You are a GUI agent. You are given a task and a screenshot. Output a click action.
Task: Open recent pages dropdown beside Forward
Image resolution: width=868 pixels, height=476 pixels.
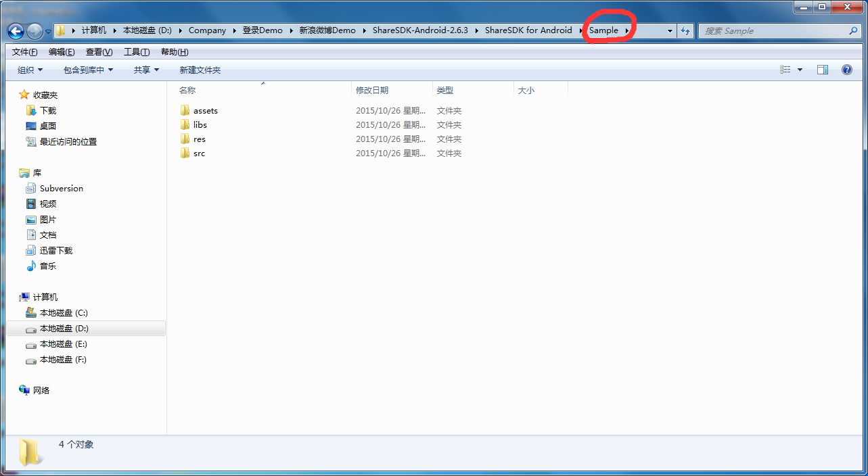[x=48, y=31]
